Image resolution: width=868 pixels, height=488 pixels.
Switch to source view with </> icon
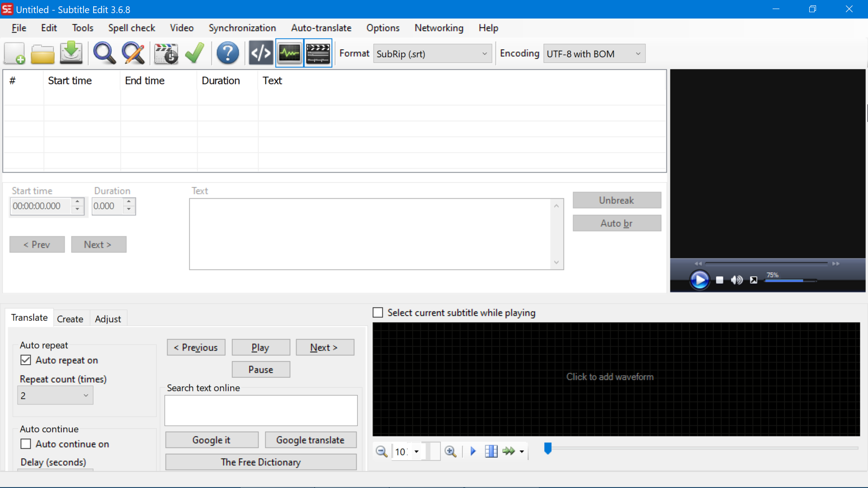point(261,53)
